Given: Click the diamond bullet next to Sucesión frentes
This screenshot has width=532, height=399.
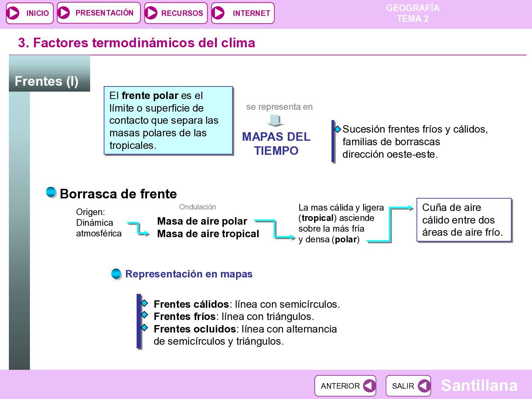Looking at the screenshot, I should [x=338, y=129].
